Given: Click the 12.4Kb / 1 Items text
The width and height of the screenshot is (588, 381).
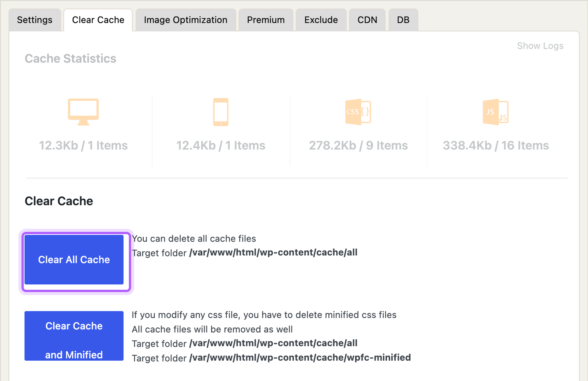Looking at the screenshot, I should [x=221, y=146].
